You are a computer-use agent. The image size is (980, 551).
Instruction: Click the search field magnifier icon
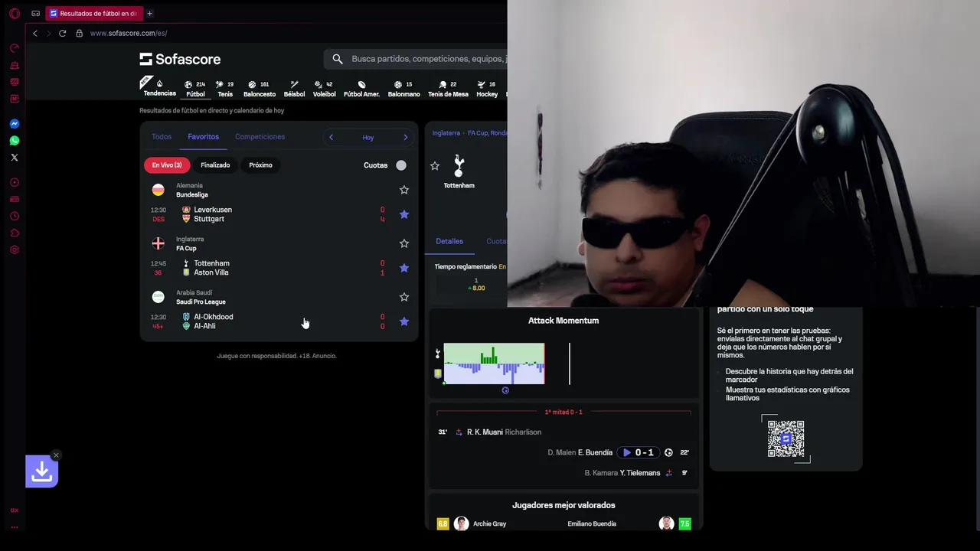[x=338, y=59]
